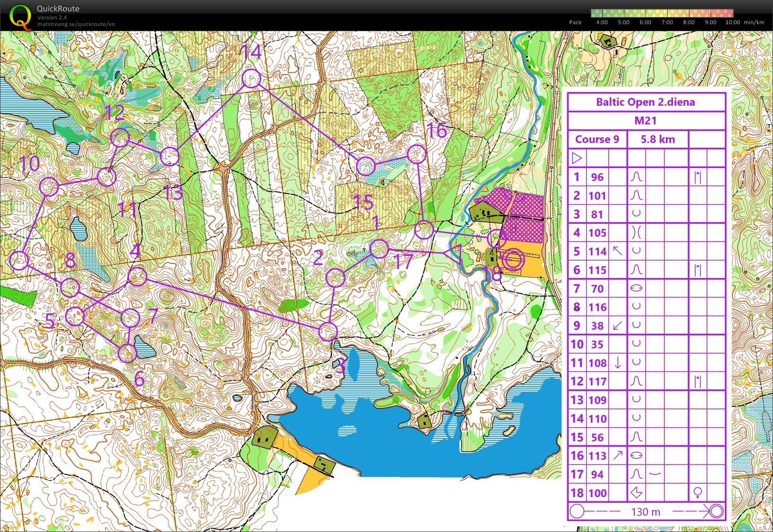Image resolution: width=773 pixels, height=532 pixels.
Task: Click the marked route arrow symbol in row 18
Action: [x=636, y=493]
